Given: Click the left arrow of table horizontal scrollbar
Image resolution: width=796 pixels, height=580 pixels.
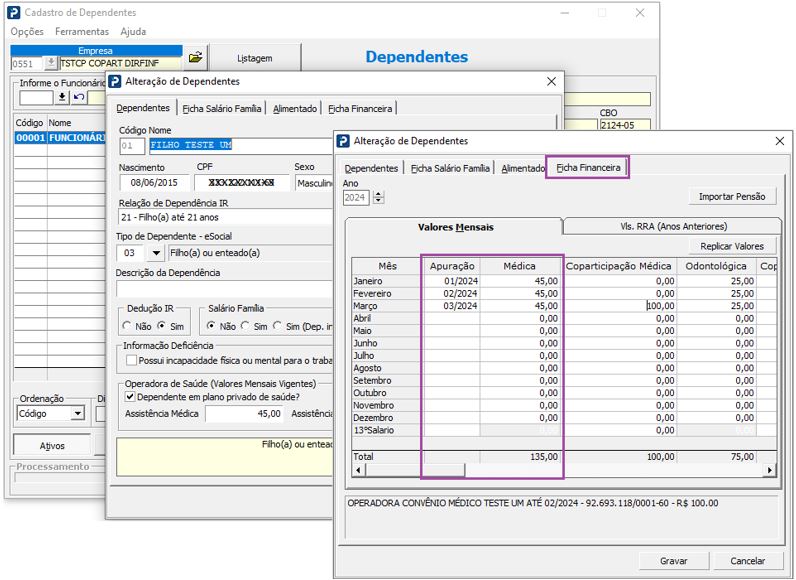Looking at the screenshot, I should point(358,470).
